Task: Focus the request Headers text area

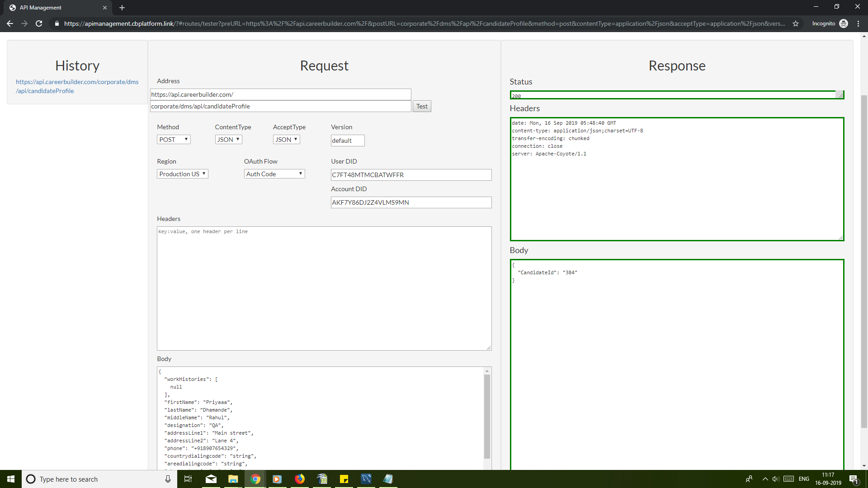Action: [324, 288]
